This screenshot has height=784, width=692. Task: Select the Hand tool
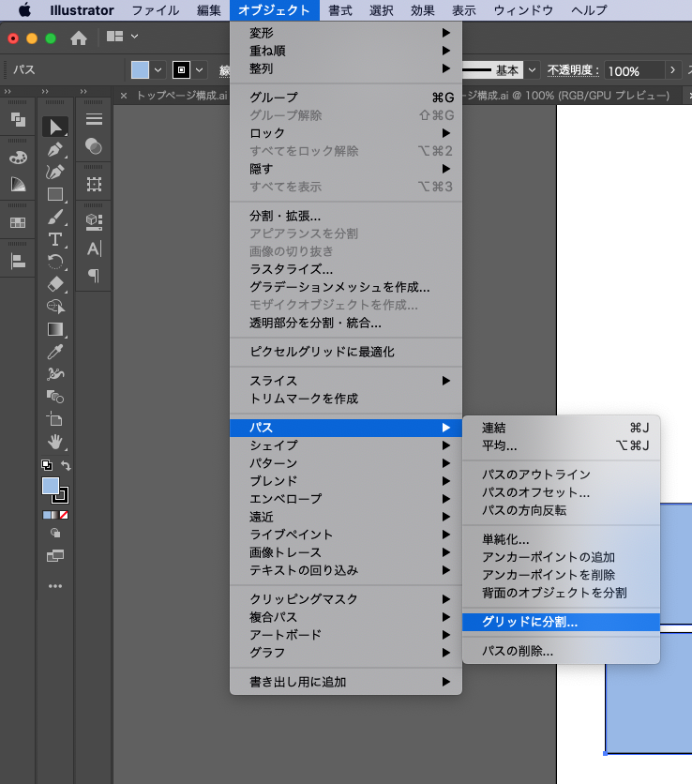tap(55, 442)
